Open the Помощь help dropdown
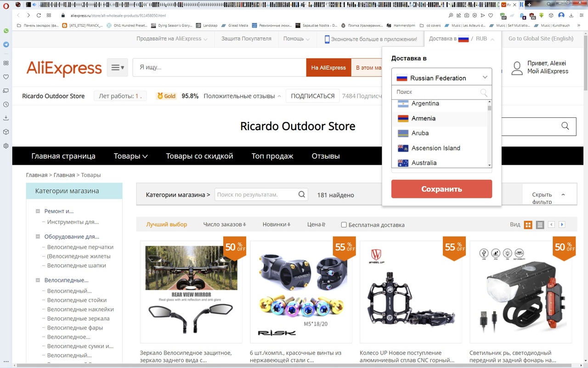This screenshot has height=368, width=588. coord(296,39)
